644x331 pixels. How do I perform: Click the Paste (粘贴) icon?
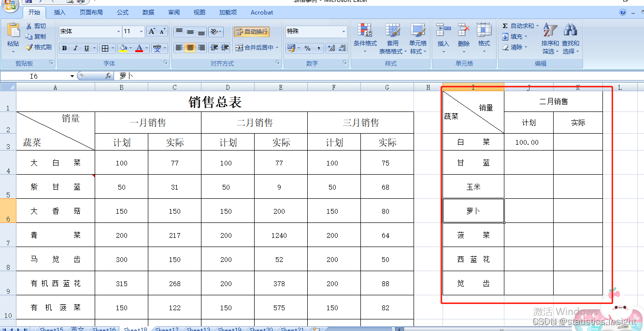coord(13,30)
